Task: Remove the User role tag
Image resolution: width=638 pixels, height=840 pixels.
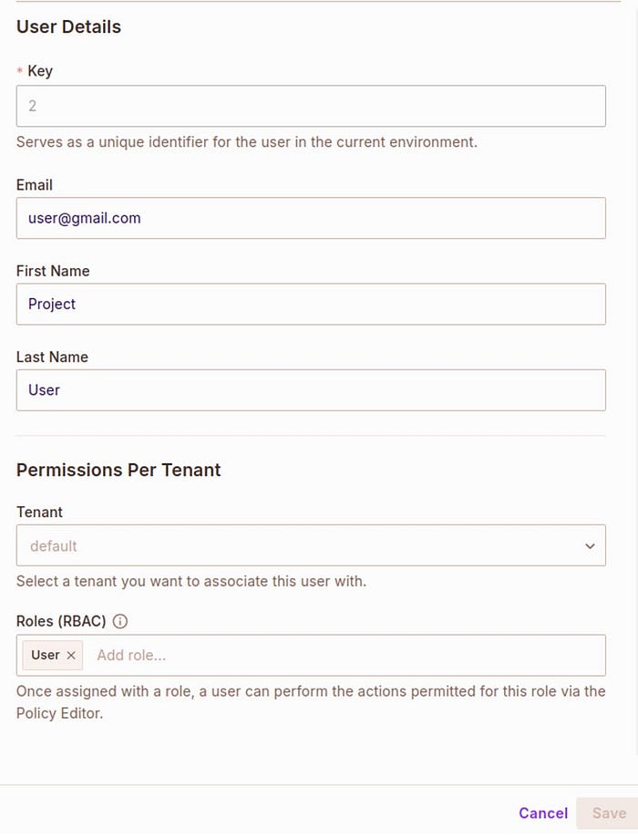Action: click(x=71, y=655)
